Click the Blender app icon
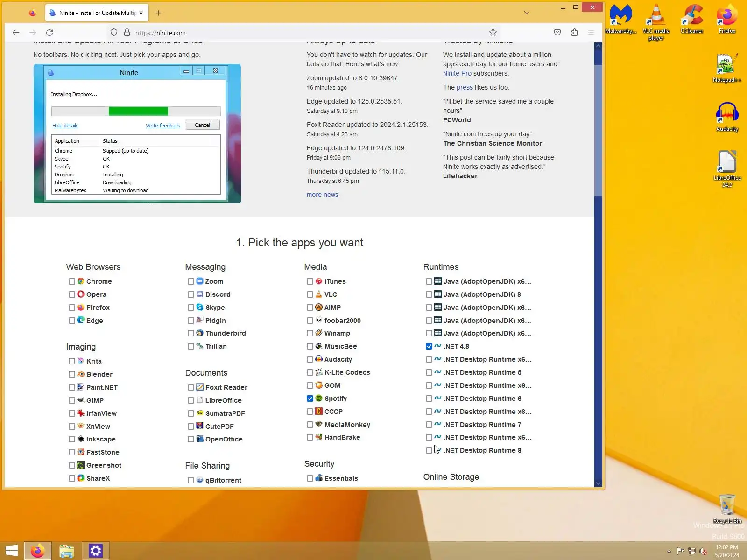 81,374
